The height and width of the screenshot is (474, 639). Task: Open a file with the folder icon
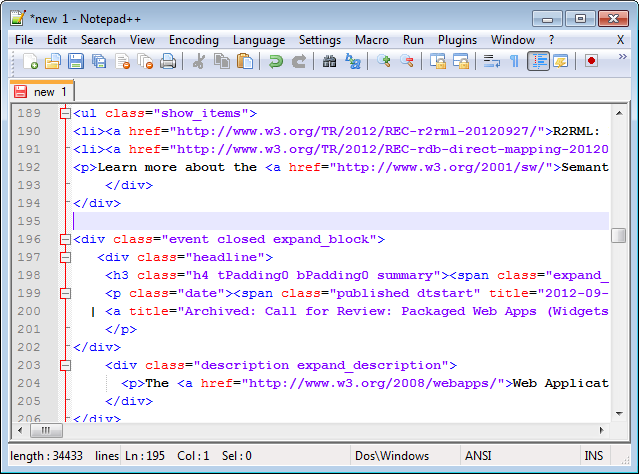pyautogui.click(x=53, y=62)
